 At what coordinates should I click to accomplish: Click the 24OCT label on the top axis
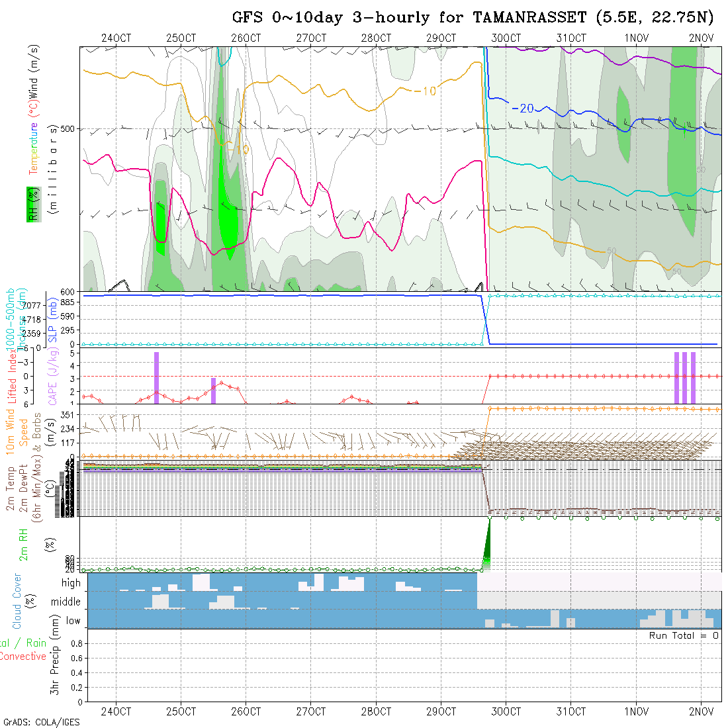[116, 38]
